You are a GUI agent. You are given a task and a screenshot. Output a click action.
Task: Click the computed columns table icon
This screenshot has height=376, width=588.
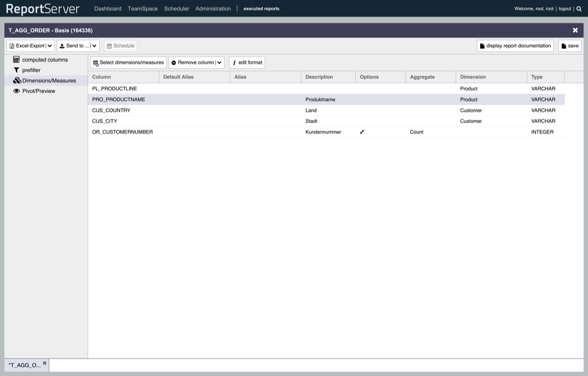16,59
